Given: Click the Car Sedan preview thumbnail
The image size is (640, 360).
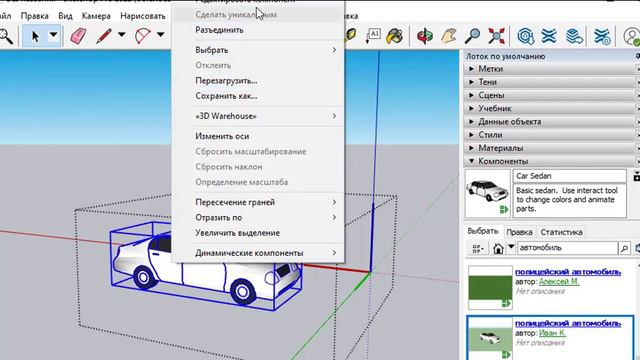Looking at the screenshot, I should [x=488, y=193].
